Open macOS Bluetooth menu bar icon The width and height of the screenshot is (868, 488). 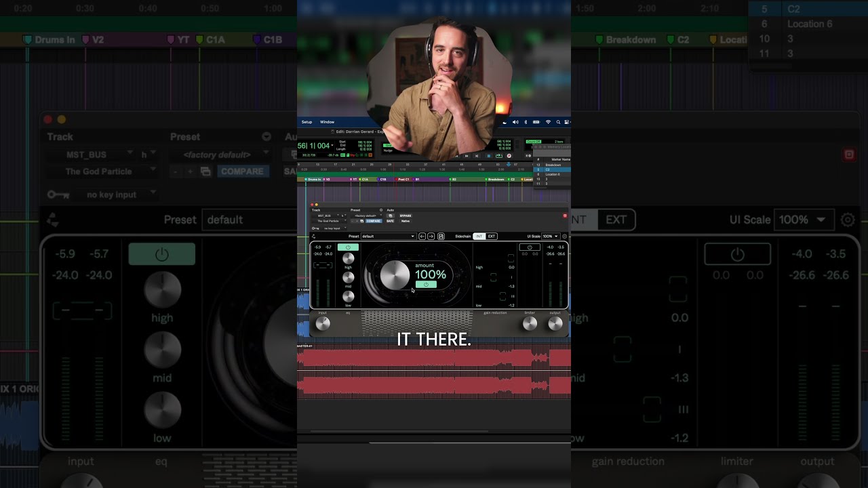click(526, 122)
